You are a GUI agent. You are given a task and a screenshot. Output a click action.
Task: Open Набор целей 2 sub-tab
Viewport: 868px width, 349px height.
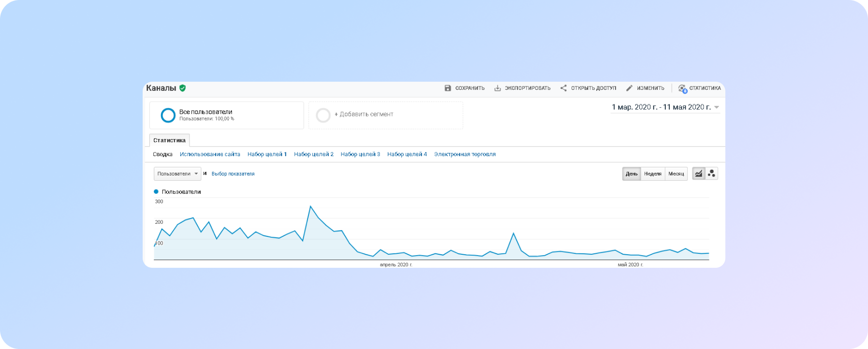click(314, 155)
